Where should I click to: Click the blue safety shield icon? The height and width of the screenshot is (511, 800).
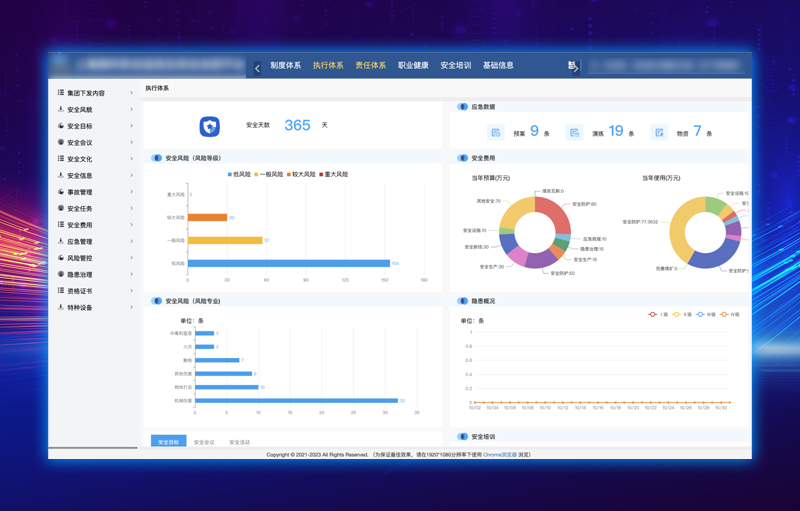[x=209, y=126]
